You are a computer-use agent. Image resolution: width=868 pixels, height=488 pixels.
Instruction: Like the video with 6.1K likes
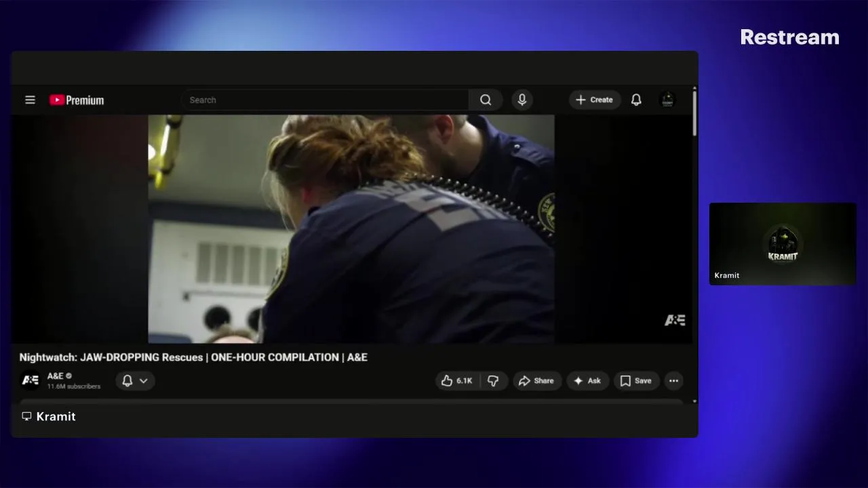coord(457,381)
